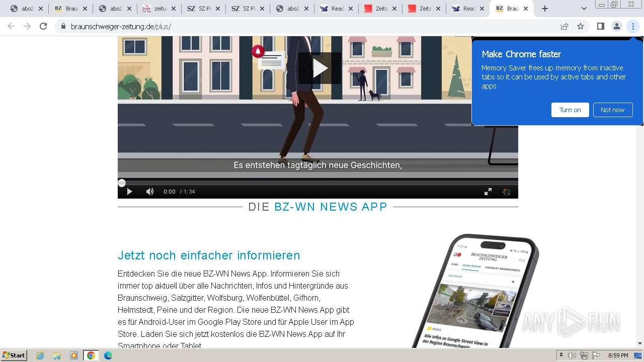Image resolution: width=644 pixels, height=362 pixels.
Task: Bookmark this page with the star
Action: (581, 26)
